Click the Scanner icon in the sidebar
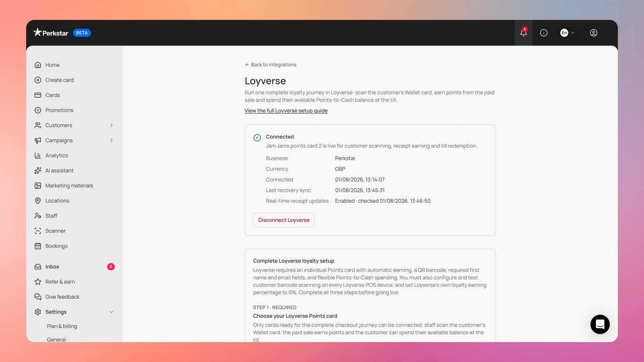The height and width of the screenshot is (362, 644). click(x=38, y=231)
